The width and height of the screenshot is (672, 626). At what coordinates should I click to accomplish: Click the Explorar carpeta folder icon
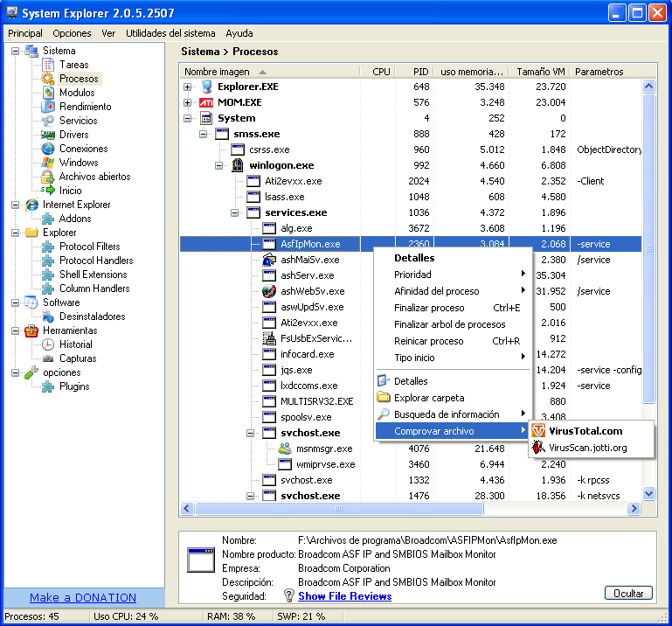[383, 397]
